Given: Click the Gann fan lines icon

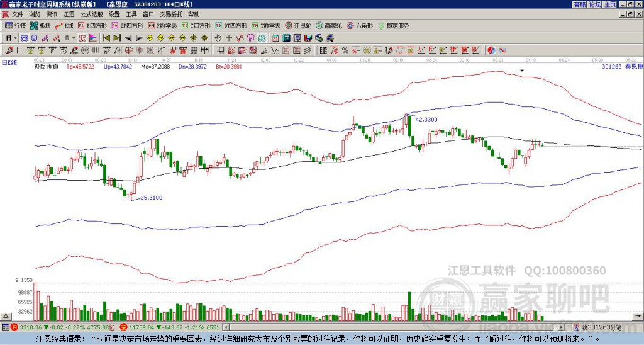Looking at the screenshot, I should pos(231,50).
